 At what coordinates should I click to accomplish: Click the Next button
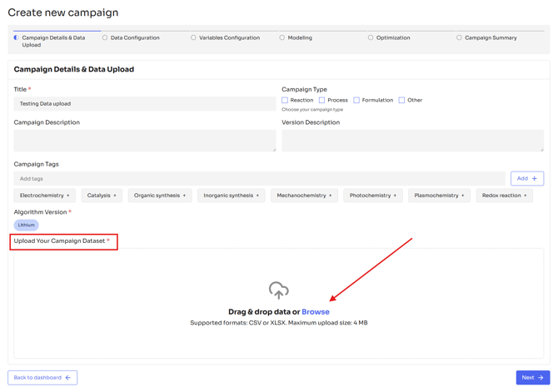tap(533, 378)
